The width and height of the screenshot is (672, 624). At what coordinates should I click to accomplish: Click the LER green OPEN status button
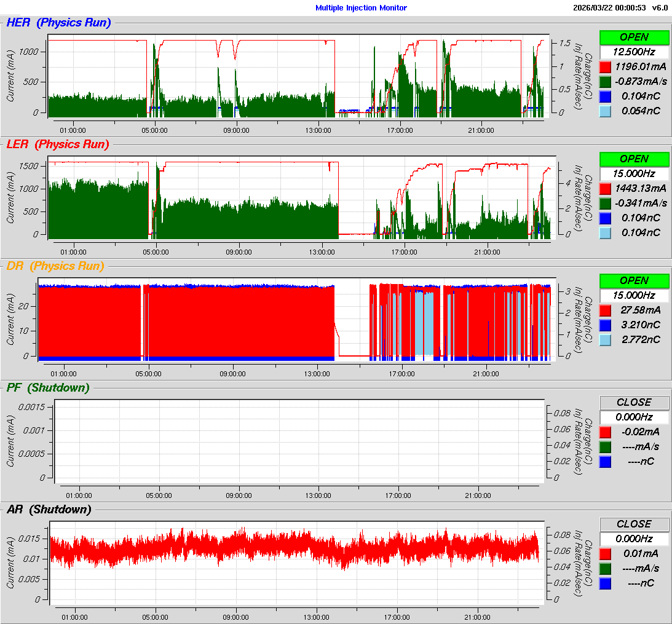tap(634, 159)
